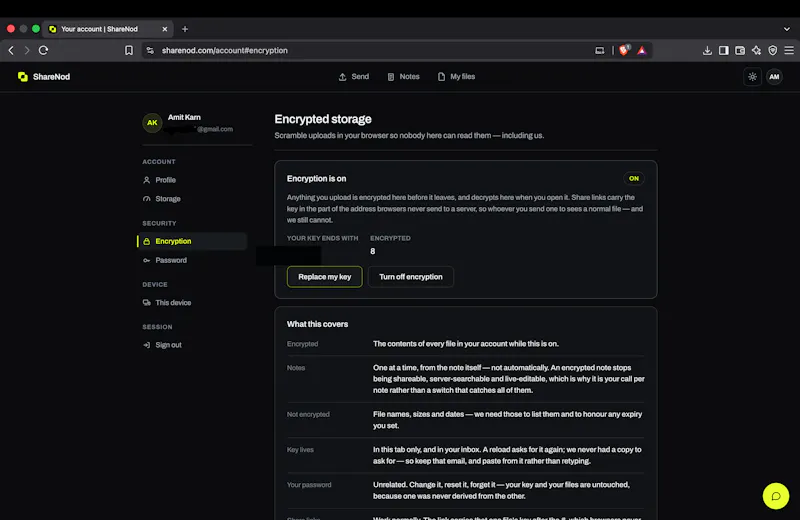Open the browser hamburger menu
Viewport: 800px width, 520px height.
tap(789, 51)
